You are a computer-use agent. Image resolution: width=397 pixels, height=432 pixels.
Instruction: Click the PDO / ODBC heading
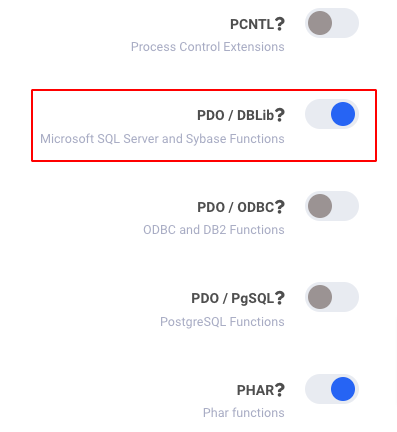236,207
